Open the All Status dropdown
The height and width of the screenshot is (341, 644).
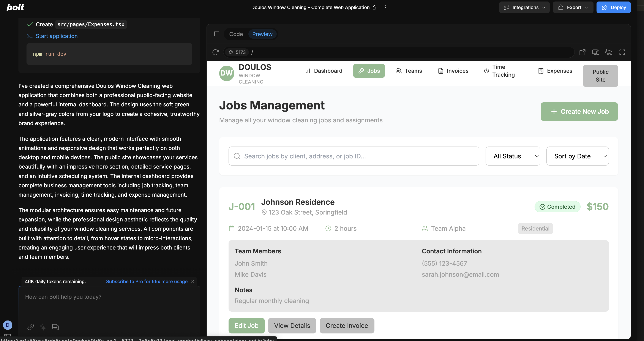[513, 156]
